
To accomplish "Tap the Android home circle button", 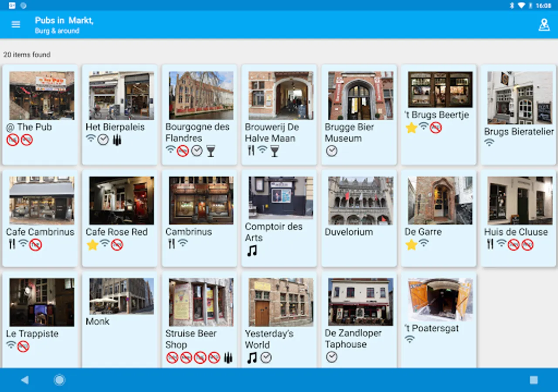I will click(60, 380).
